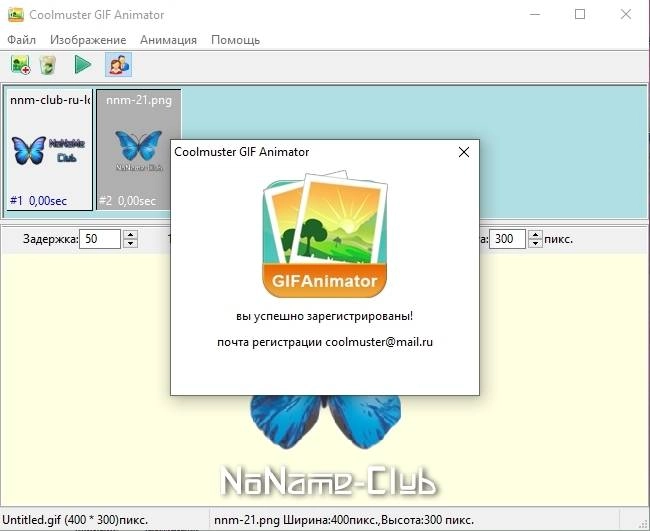This screenshot has height=531, width=650.
Task: Close the main Coolmuster GIF Animator window
Action: pyautogui.click(x=626, y=15)
